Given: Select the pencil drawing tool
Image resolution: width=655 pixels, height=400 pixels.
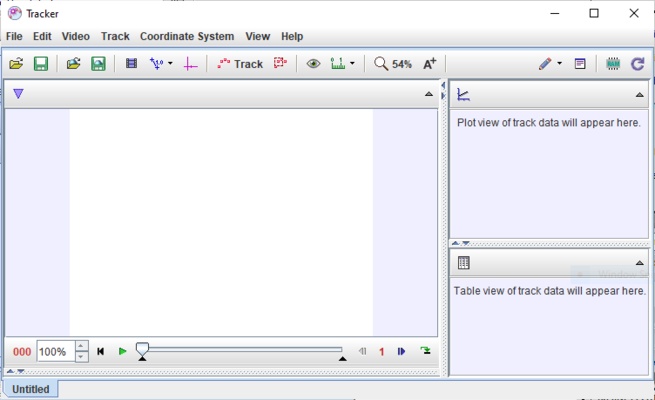Looking at the screenshot, I should pyautogui.click(x=545, y=64).
